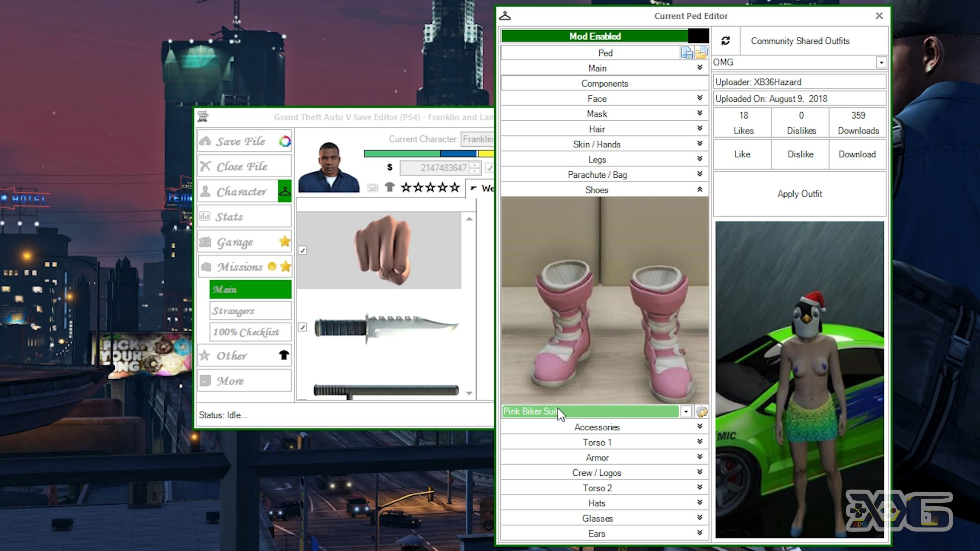
Task: Expand the Legs component section
Action: coord(604,159)
